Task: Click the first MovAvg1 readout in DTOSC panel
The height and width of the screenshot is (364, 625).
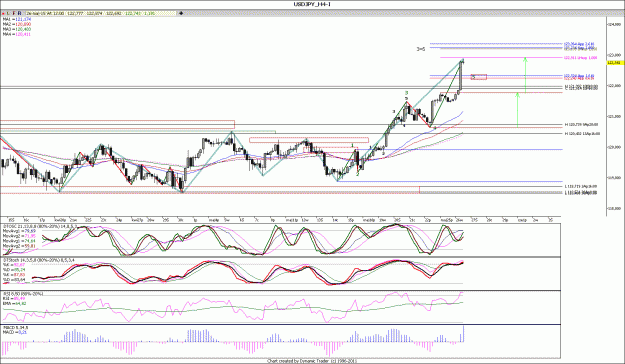Action: click(19, 231)
